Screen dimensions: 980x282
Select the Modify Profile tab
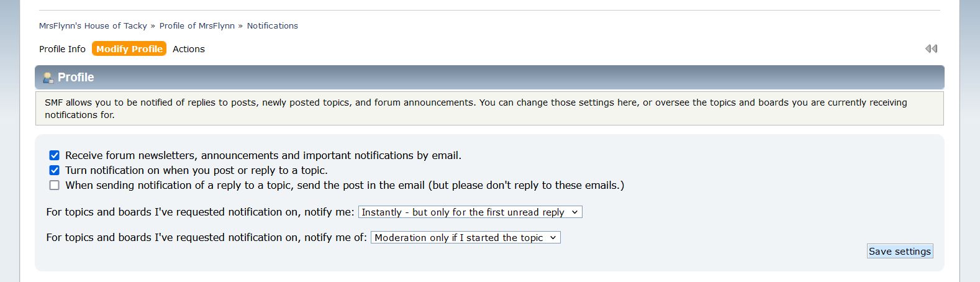[x=129, y=49]
